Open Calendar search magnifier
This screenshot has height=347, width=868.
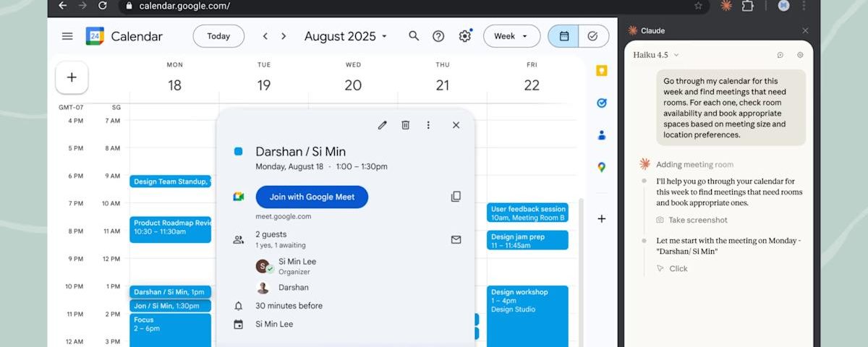coord(414,36)
